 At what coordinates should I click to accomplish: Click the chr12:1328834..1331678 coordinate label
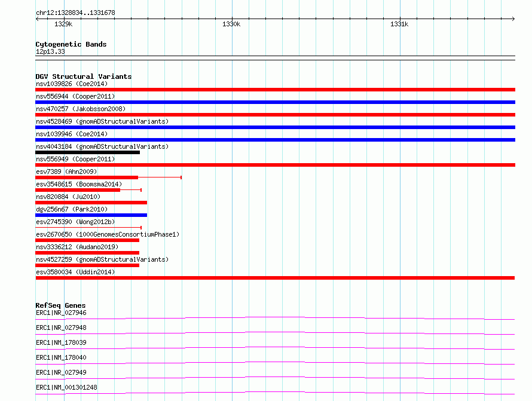75,13
